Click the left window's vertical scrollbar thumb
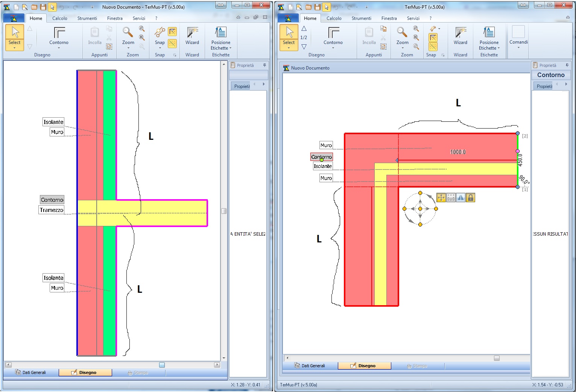The height and width of the screenshot is (392, 576). tap(224, 211)
